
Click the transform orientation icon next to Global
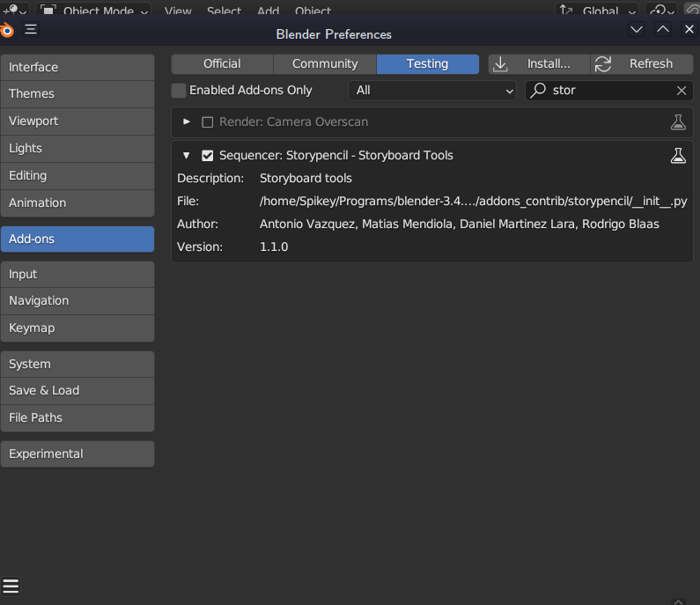[x=566, y=10]
